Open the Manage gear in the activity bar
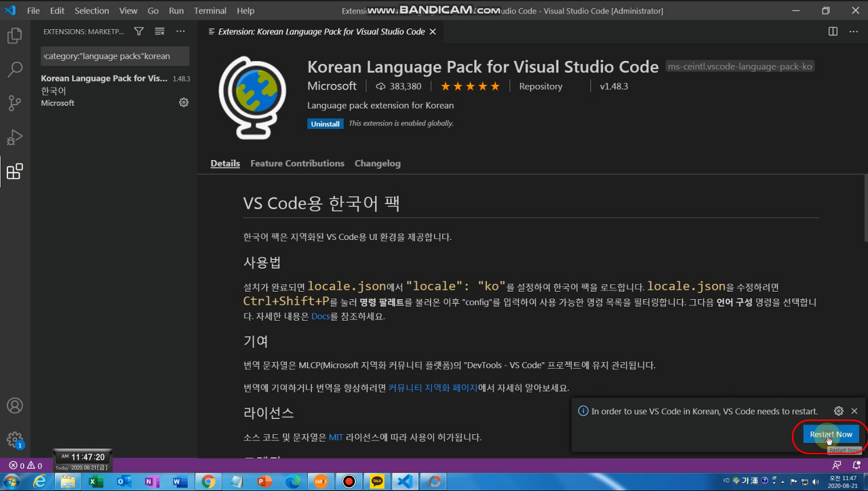The width and height of the screenshot is (868, 491). (x=15, y=439)
